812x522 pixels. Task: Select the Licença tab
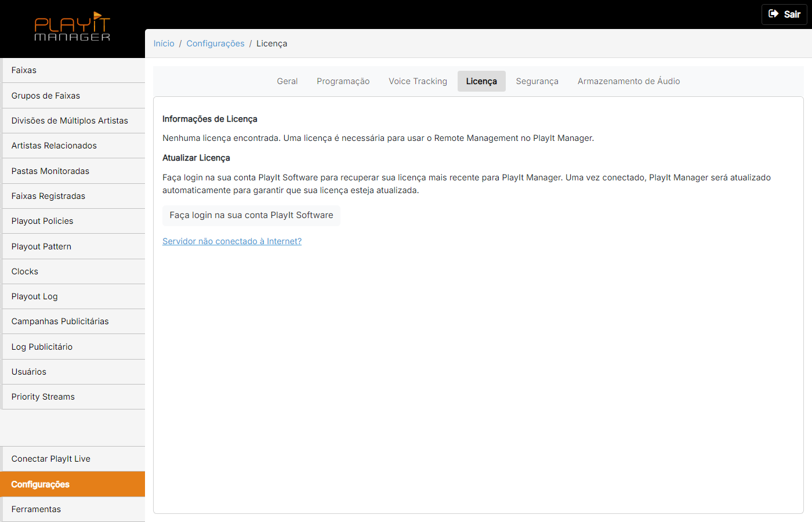[481, 81]
